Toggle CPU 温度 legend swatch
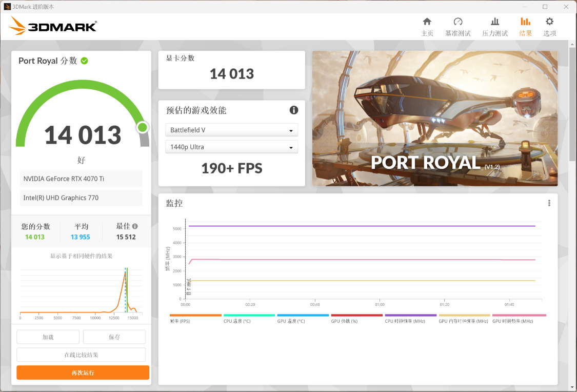Viewport: 577px width, 392px height. click(249, 316)
